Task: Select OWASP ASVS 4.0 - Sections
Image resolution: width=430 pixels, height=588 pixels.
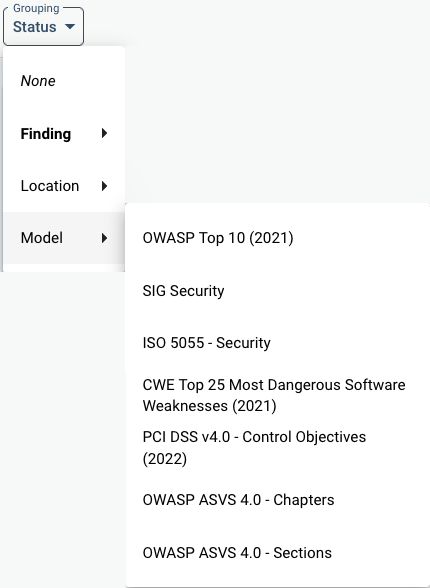Action: [277, 553]
